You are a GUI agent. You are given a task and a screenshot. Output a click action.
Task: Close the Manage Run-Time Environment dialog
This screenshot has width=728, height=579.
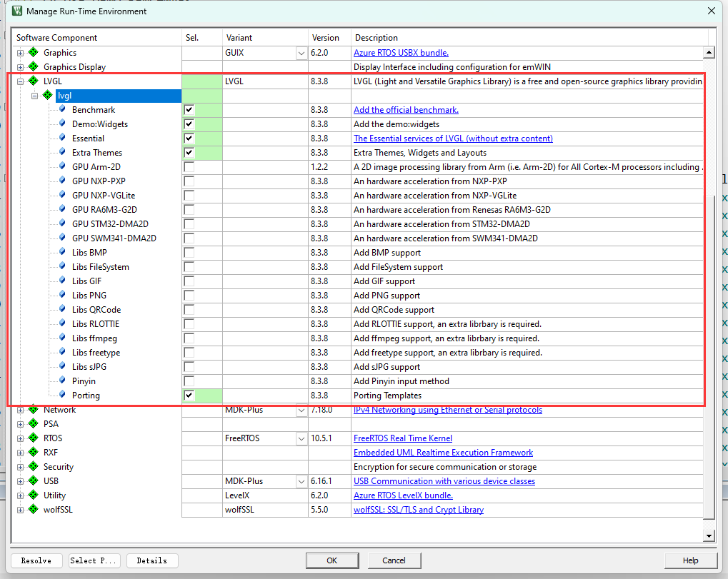pyautogui.click(x=712, y=11)
